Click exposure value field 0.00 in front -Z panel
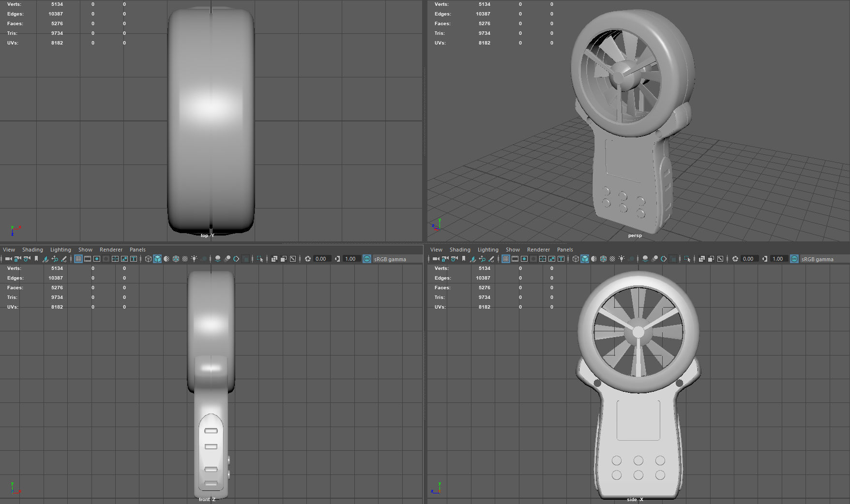 coord(322,259)
